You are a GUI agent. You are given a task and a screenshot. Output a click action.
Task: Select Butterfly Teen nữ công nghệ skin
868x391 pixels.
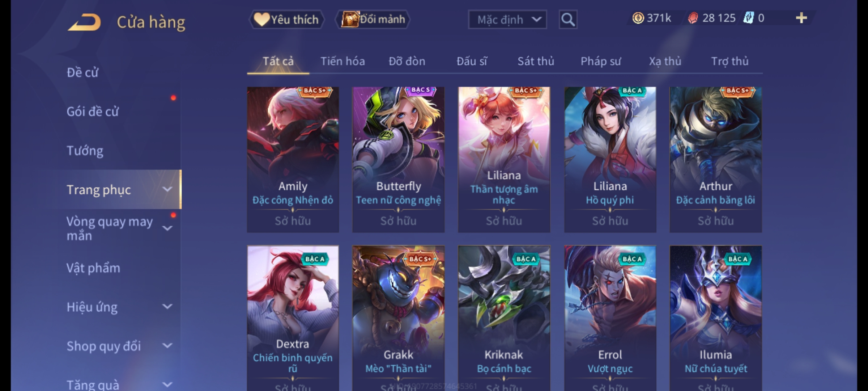tap(398, 159)
